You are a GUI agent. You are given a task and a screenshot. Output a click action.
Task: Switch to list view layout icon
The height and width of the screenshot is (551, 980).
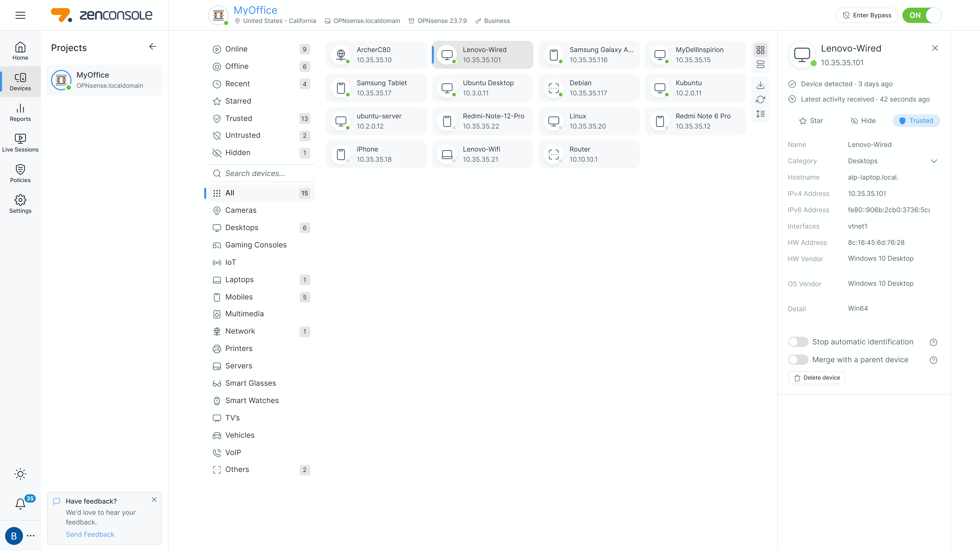760,65
